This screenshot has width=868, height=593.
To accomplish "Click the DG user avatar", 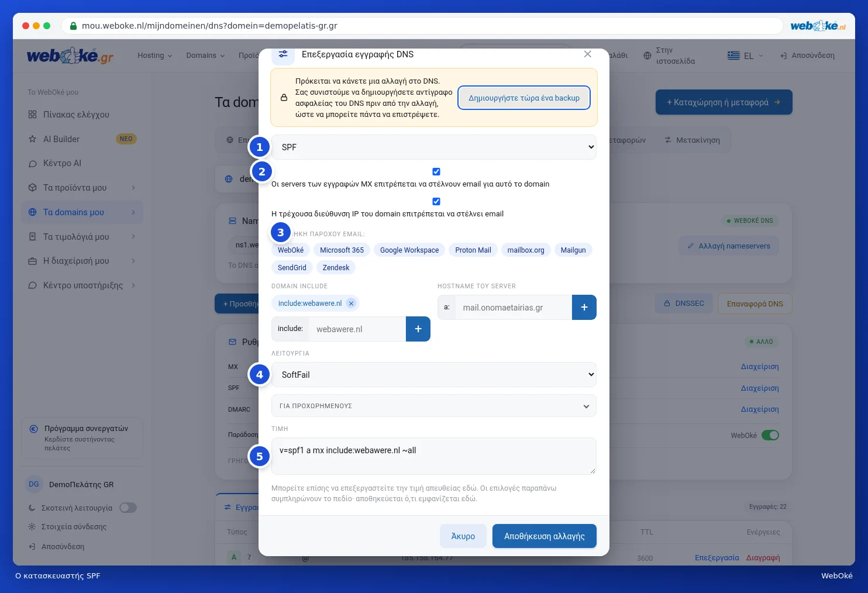I will 34,484.
